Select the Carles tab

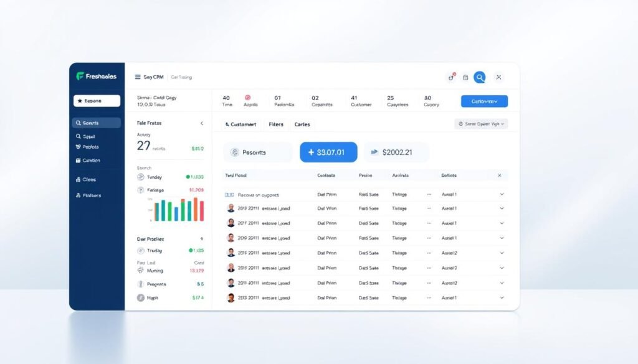(302, 124)
